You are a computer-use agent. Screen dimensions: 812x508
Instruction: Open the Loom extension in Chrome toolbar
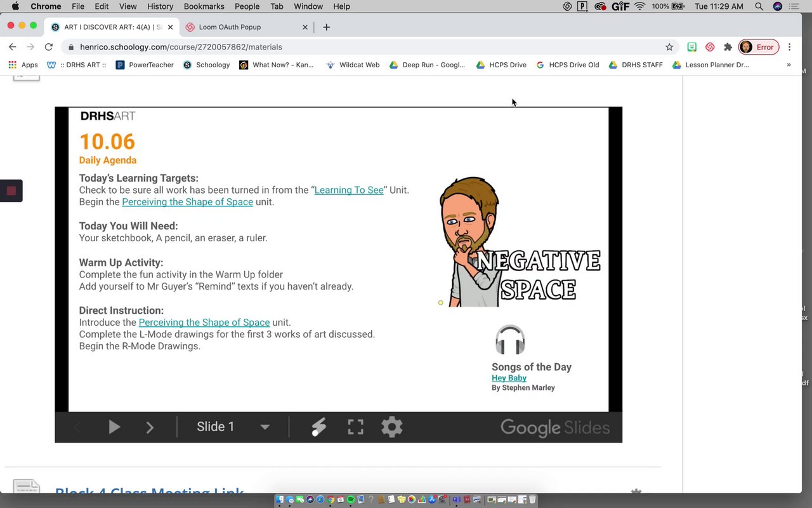(x=710, y=47)
